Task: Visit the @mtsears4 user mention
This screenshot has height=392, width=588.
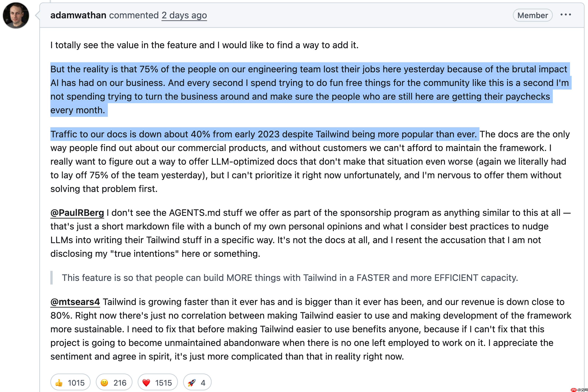Action: click(x=75, y=302)
